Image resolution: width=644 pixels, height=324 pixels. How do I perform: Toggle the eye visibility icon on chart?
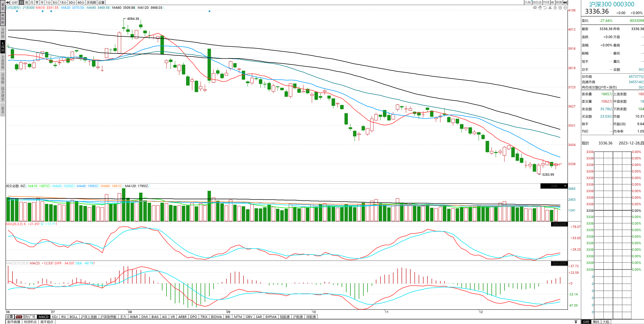click(x=535, y=8)
